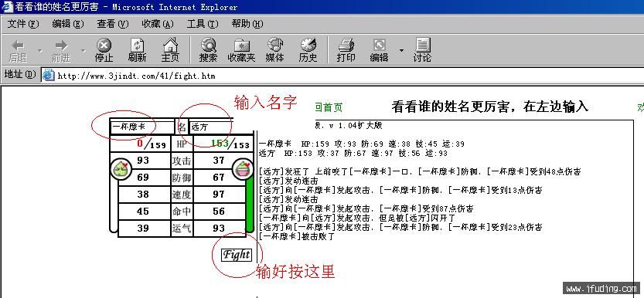Go to home page via 主页 icon
The width and height of the screenshot is (644, 298).
pyautogui.click(x=170, y=45)
